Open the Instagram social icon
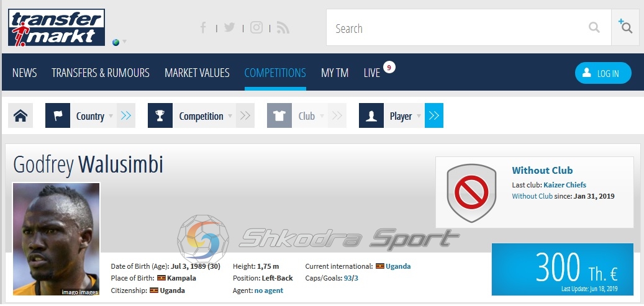644x306 pixels. click(256, 27)
